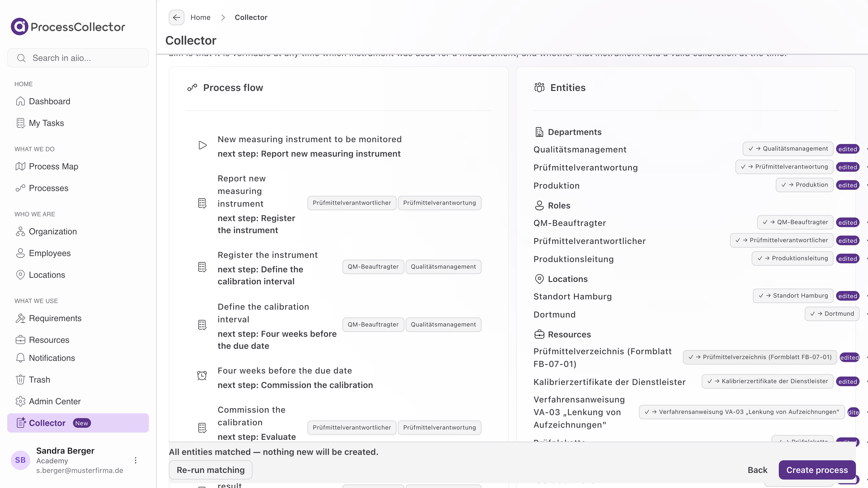Click the 'Departments' section heading
The height and width of the screenshot is (488, 868).
574,132
